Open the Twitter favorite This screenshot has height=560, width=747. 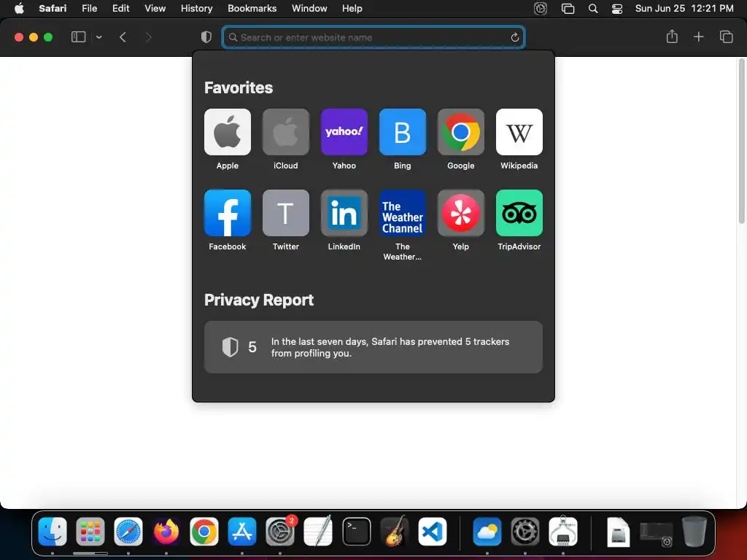pos(285,213)
